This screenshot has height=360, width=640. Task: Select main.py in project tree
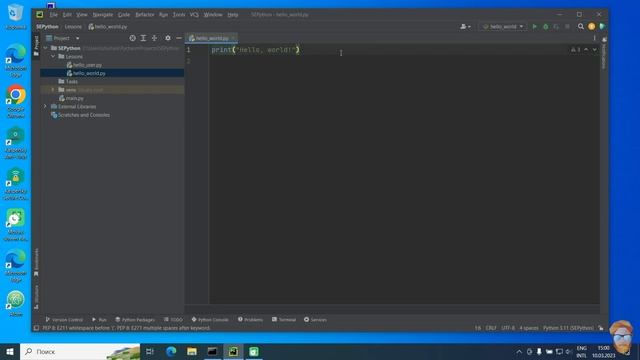coord(71,98)
